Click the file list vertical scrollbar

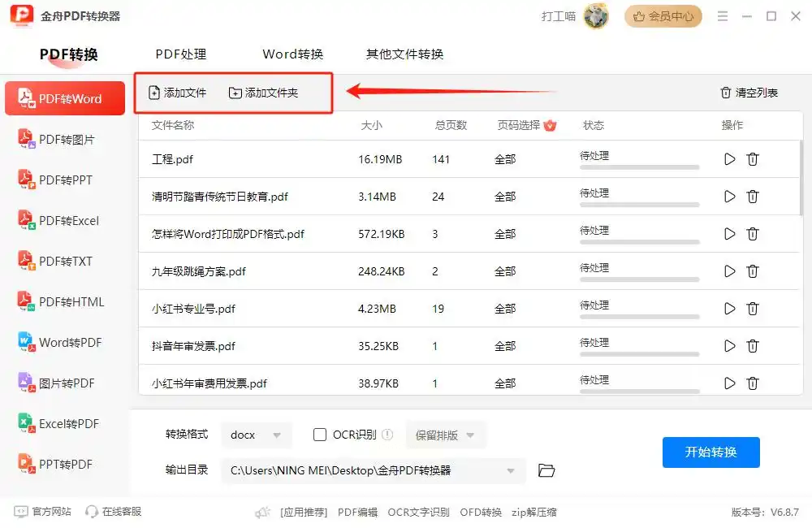click(801, 178)
